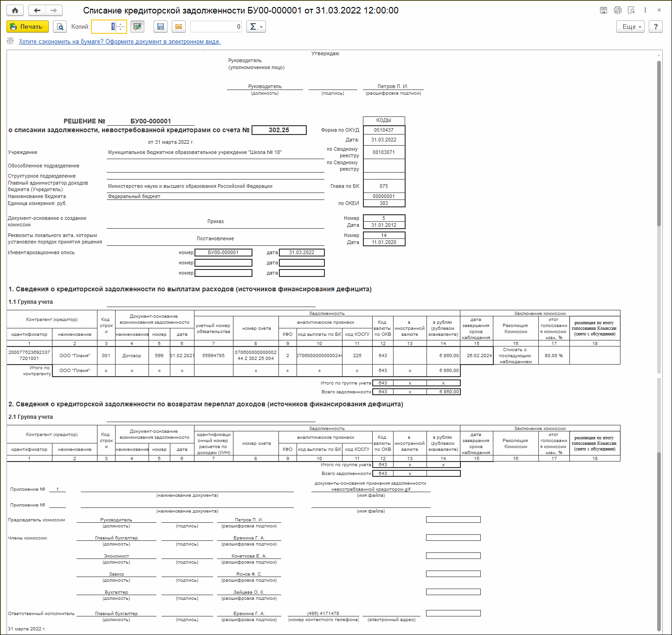Select the Министерство науки и высшего образования line

pyautogui.click(x=190, y=186)
